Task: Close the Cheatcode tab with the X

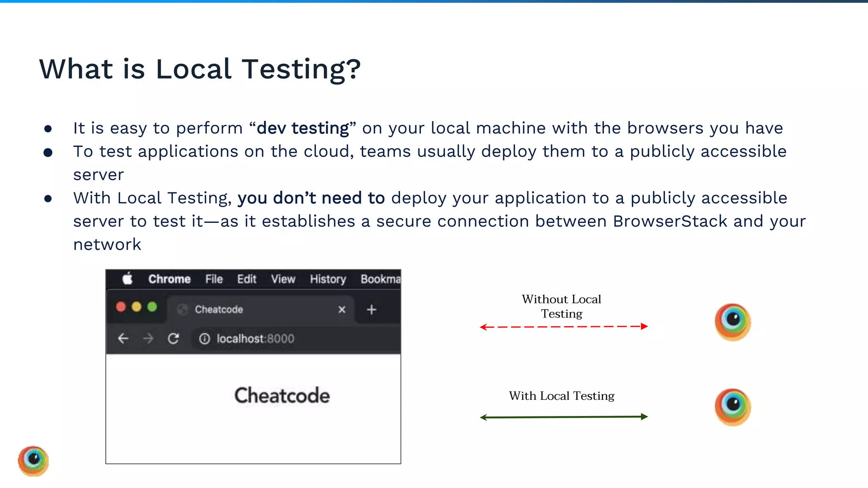Action: coord(342,310)
